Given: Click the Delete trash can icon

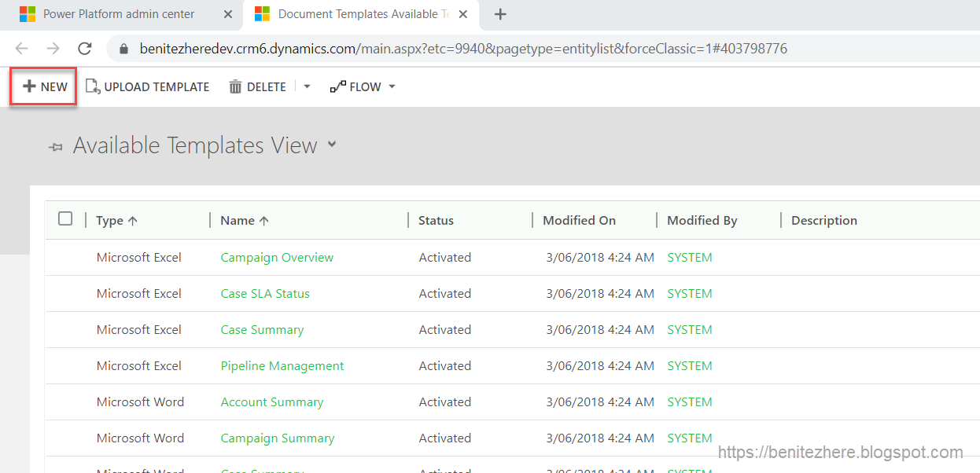Looking at the screenshot, I should (x=235, y=86).
